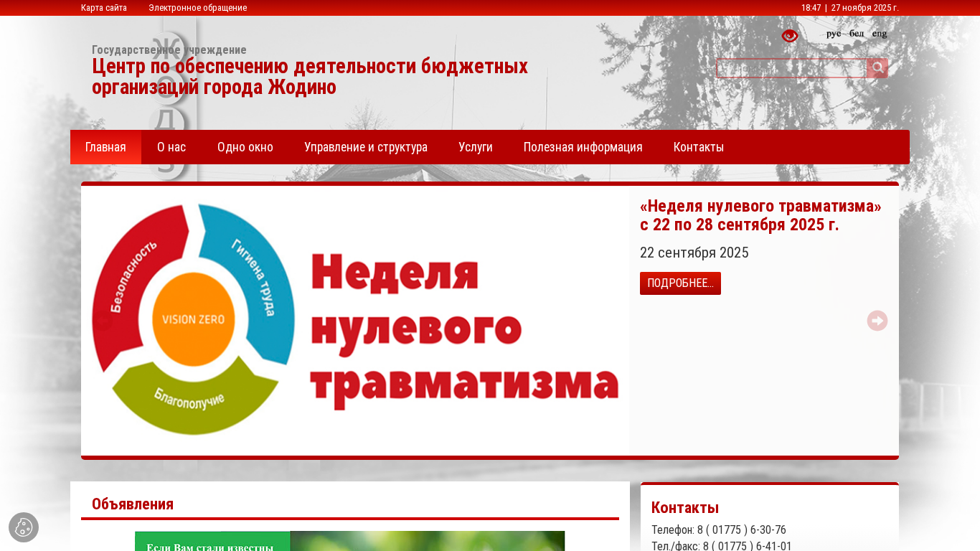Click the Государственное учреждение subtitle
Image resolution: width=980 pixels, height=551 pixels.
click(x=169, y=50)
